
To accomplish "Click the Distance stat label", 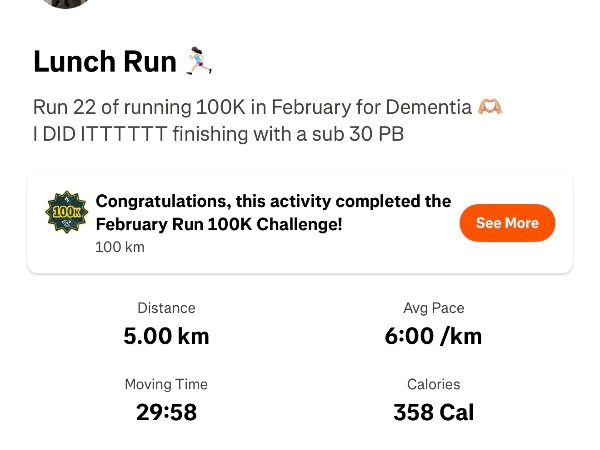I will tap(166, 308).
